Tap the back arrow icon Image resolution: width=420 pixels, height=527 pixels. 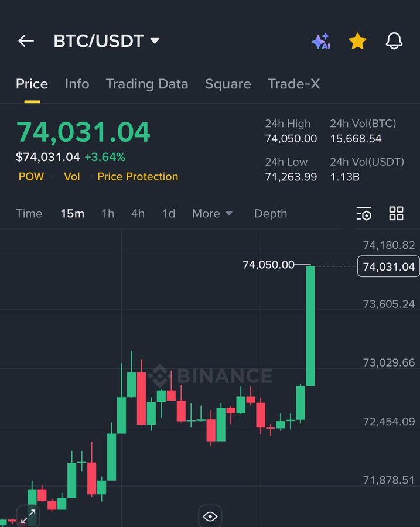click(26, 41)
